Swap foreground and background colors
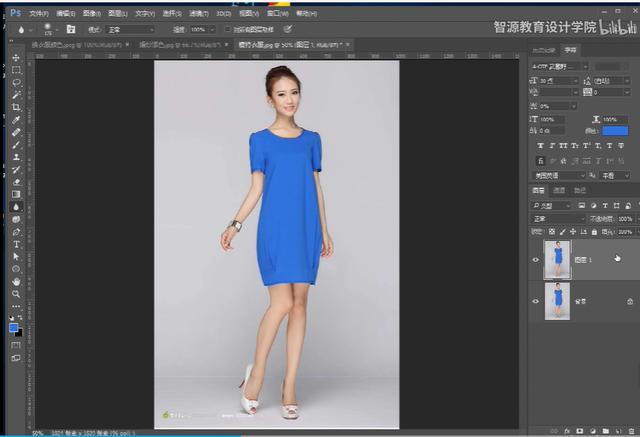Viewport: 640px width, 437px height. coord(20,317)
